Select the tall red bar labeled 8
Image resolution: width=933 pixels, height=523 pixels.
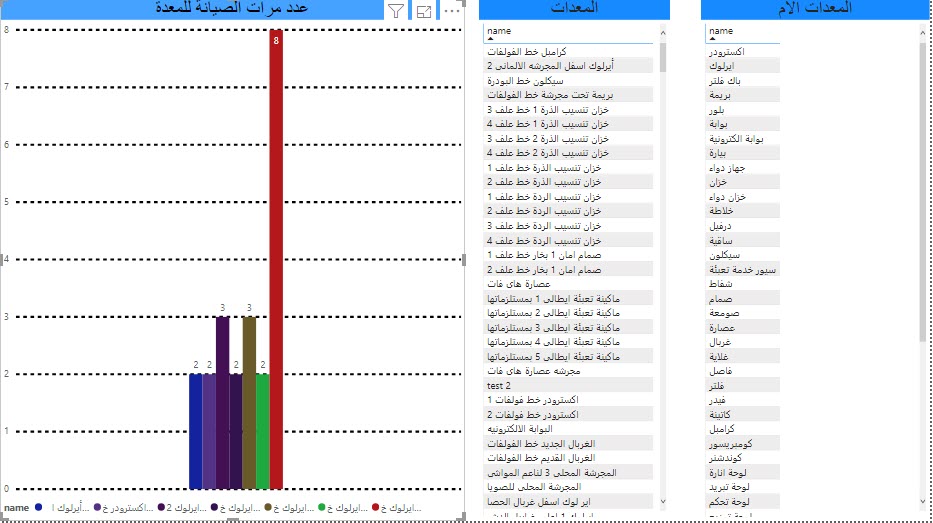click(x=276, y=260)
